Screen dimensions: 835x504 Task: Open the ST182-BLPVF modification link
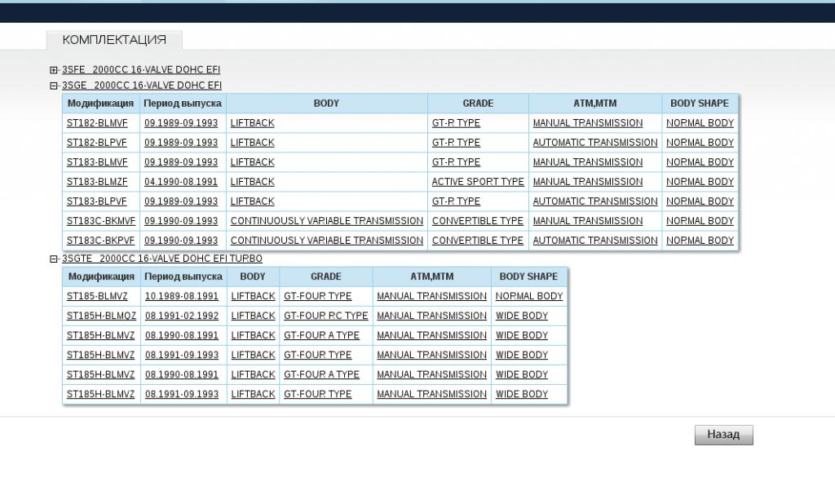tap(97, 143)
